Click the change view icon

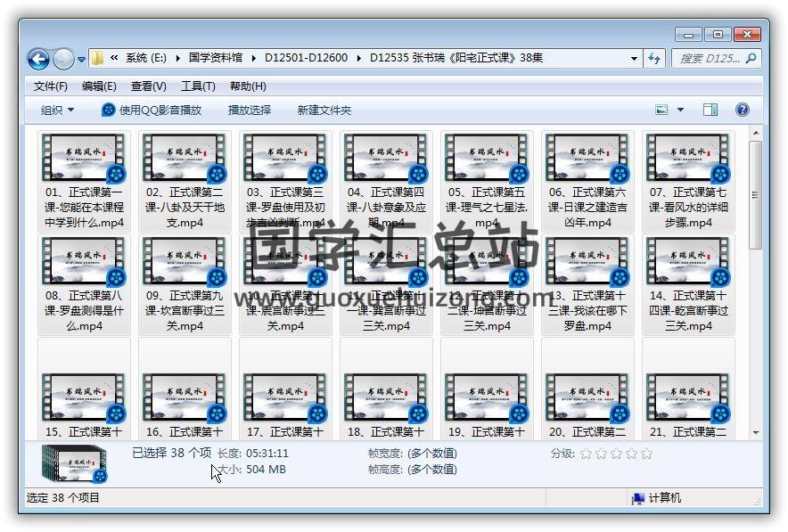pyautogui.click(x=661, y=110)
